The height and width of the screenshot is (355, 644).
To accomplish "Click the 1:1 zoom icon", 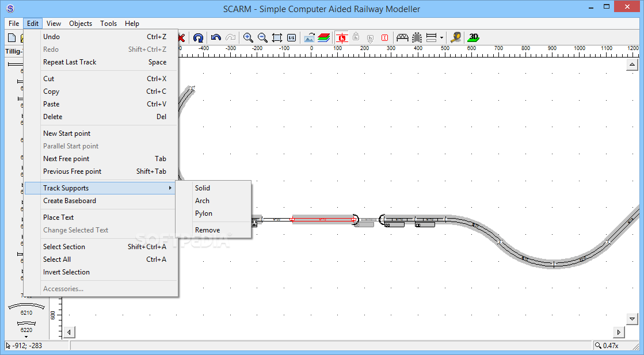I will click(x=291, y=38).
